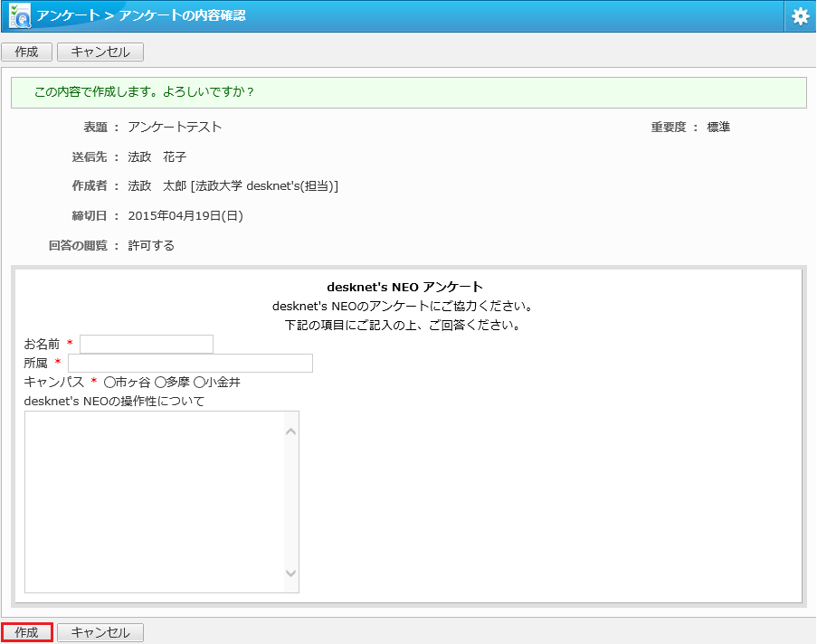Image resolution: width=817 pixels, height=644 pixels.
Task: Click the survey app icon in header
Action: click(20, 15)
